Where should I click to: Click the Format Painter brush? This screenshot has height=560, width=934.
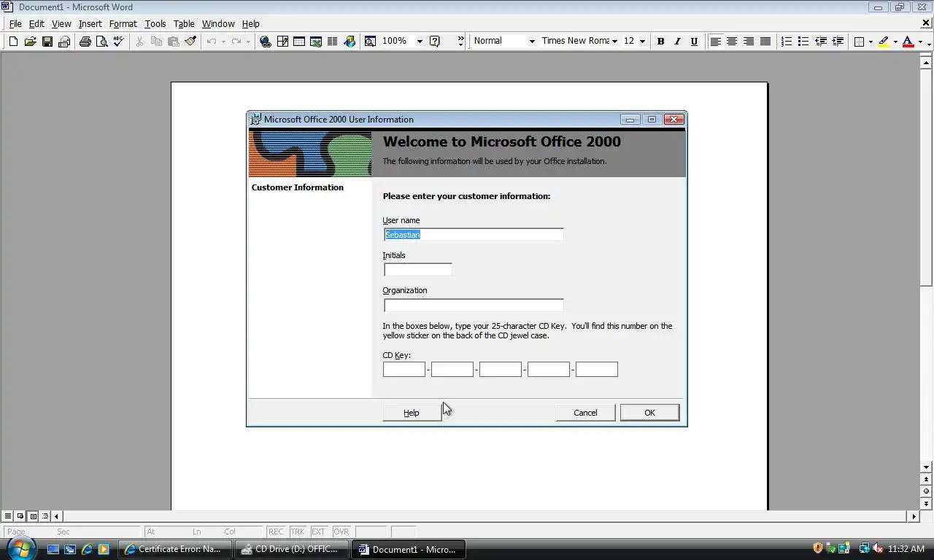pos(190,42)
